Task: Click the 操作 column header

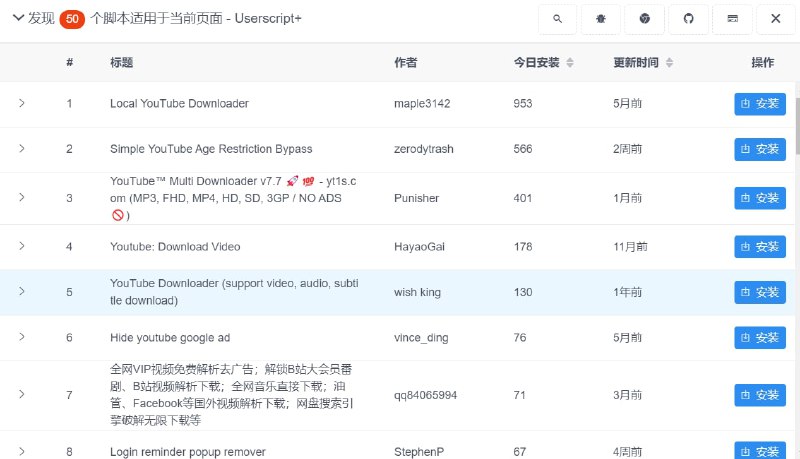Action: (762, 63)
